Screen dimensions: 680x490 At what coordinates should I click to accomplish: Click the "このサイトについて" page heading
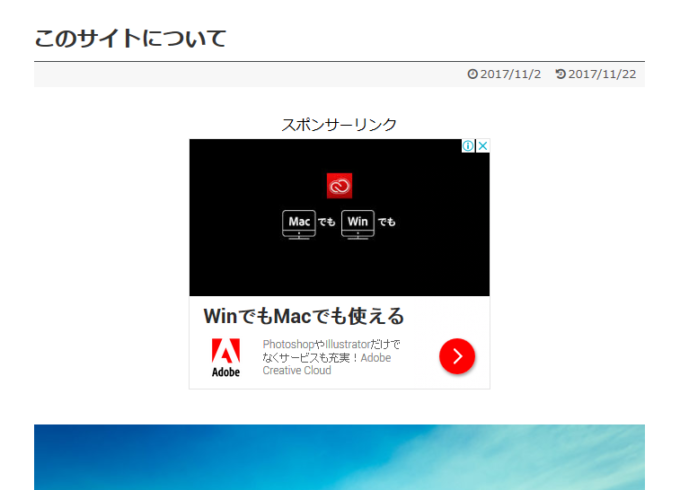point(131,38)
